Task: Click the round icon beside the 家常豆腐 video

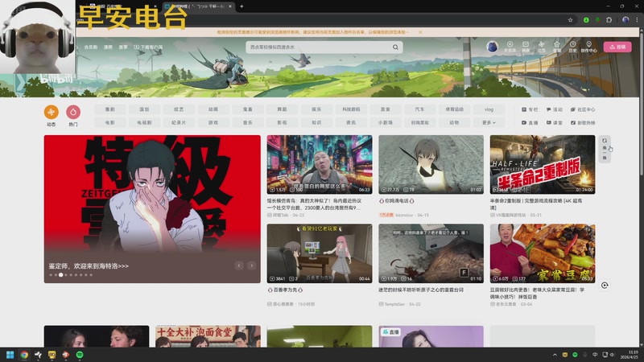Action: point(605,286)
